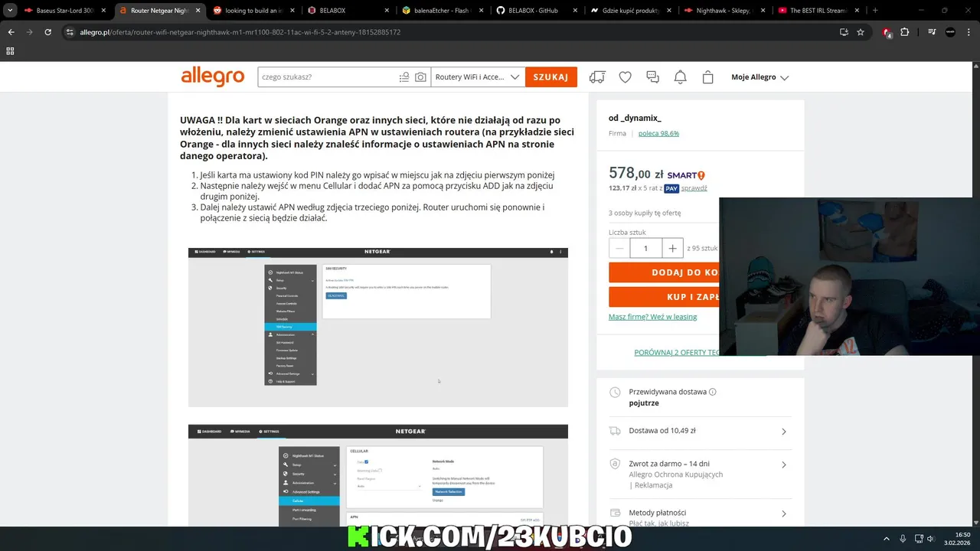Click DODAJ DO KOSZYKA button
The width and height of the screenshot is (980, 551).
664,272
